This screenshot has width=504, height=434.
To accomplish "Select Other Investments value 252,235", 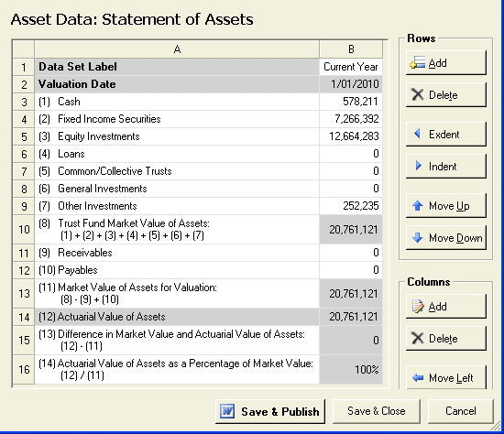I will tap(351, 206).
